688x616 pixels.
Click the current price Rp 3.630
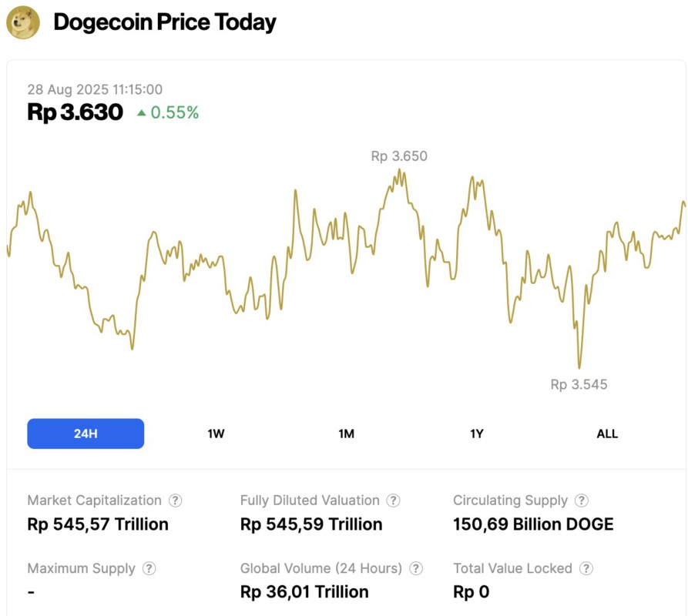click(76, 112)
